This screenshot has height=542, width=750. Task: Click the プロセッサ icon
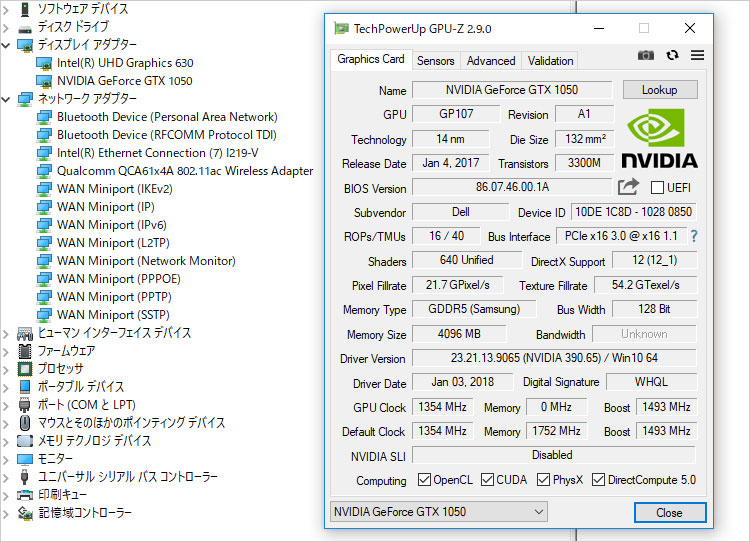point(25,369)
